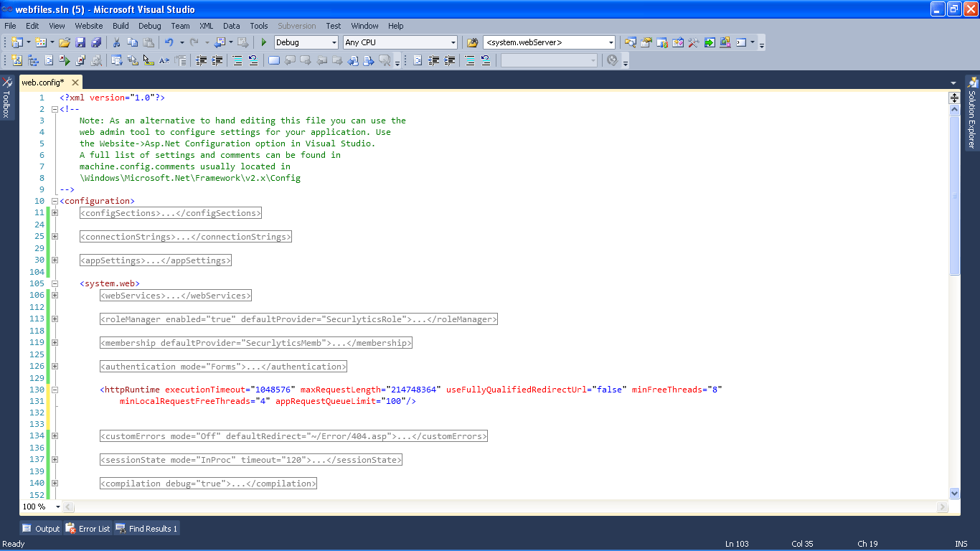The height and width of the screenshot is (551, 980).
Task: Open the open-documents list arrow above the editor
Action: pyautogui.click(x=953, y=83)
